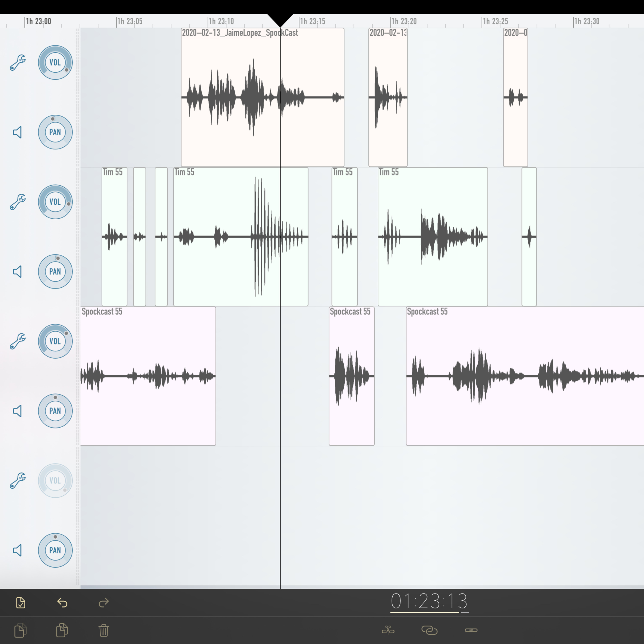Tap the document checkmark icon in toolbar
Screen dimensions: 644x644
(x=21, y=603)
